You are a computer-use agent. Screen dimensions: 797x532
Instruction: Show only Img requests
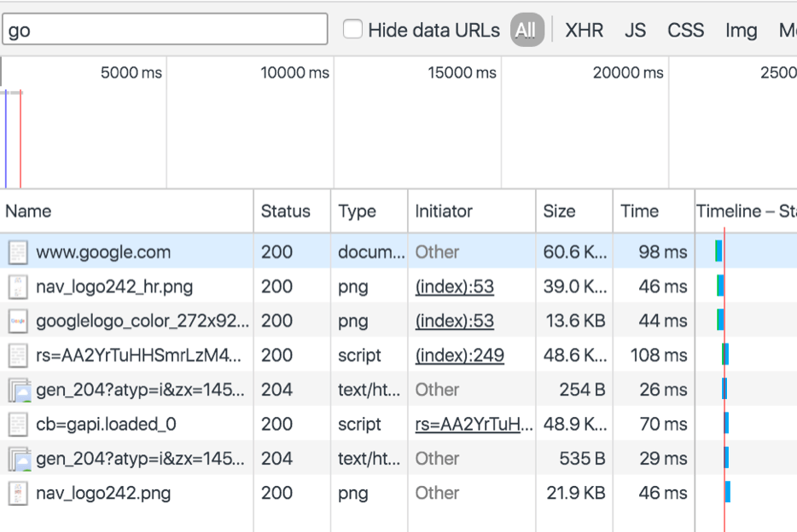tap(741, 31)
